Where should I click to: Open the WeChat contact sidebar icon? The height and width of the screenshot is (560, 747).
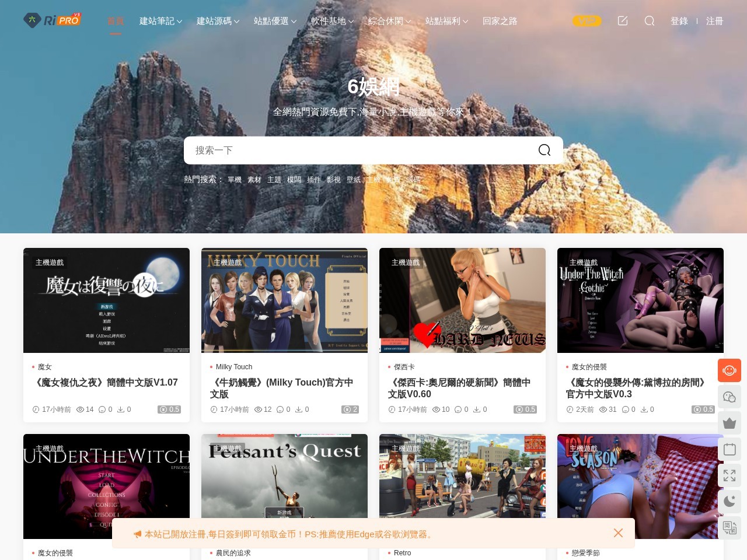[x=729, y=397]
